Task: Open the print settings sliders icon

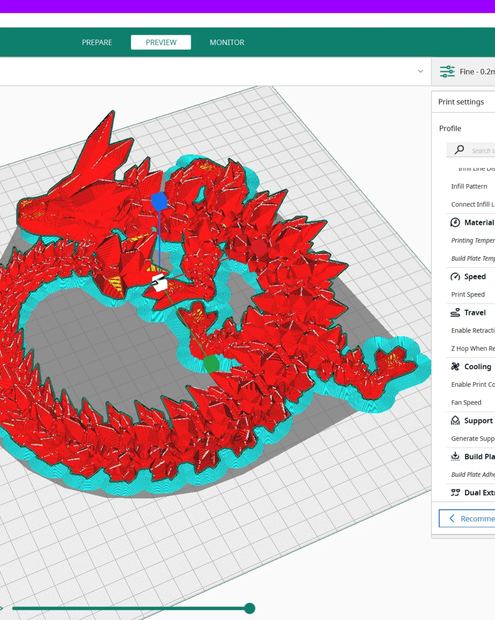Action: tap(447, 72)
